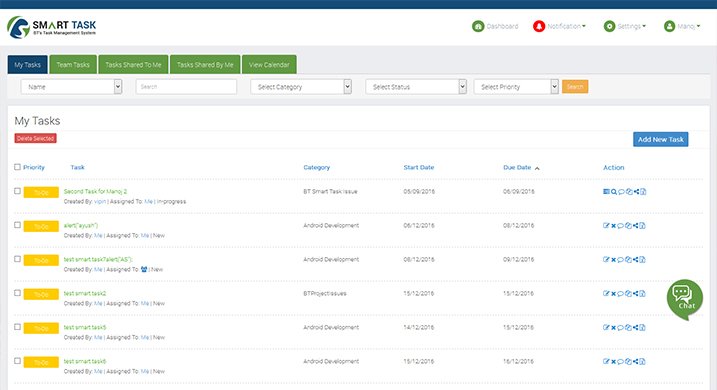Image resolution: width=717 pixels, height=390 pixels.
Task: Open the test smart task5 link
Action: pos(85,327)
